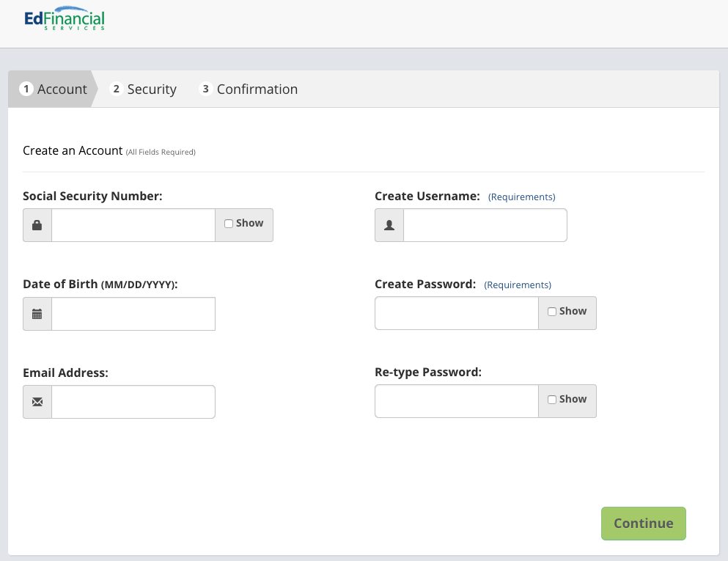Click the EdFinancial Services logo
The width and height of the screenshot is (728, 561).
tap(65, 18)
